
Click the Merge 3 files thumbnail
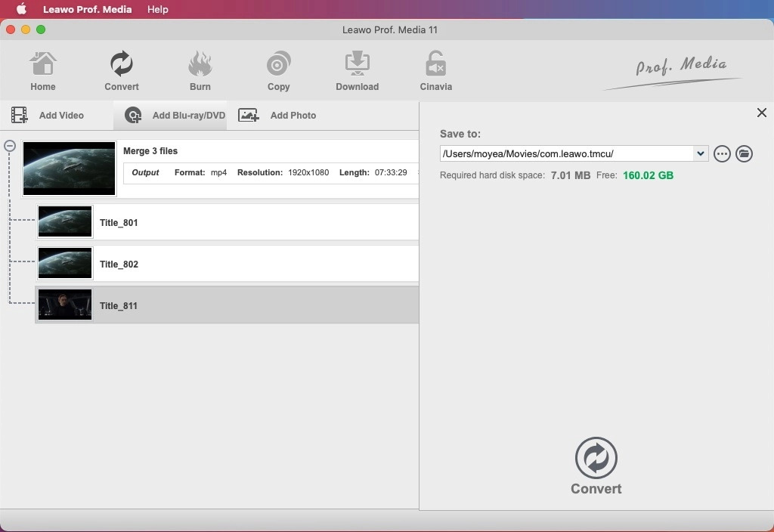tap(69, 169)
